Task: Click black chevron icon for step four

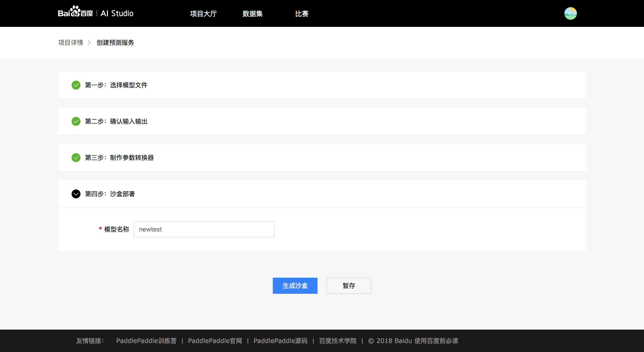Action: click(x=76, y=194)
